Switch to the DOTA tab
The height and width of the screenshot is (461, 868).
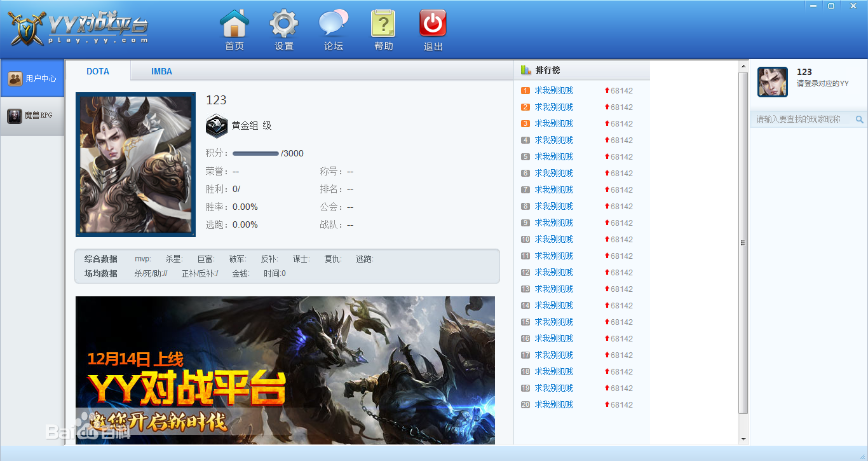tap(98, 71)
